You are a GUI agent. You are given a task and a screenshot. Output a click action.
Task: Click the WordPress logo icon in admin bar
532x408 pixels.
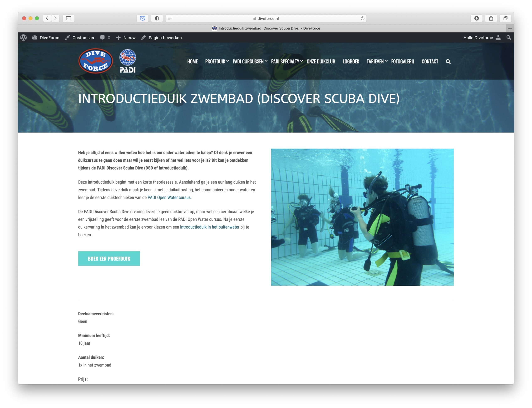click(x=23, y=38)
